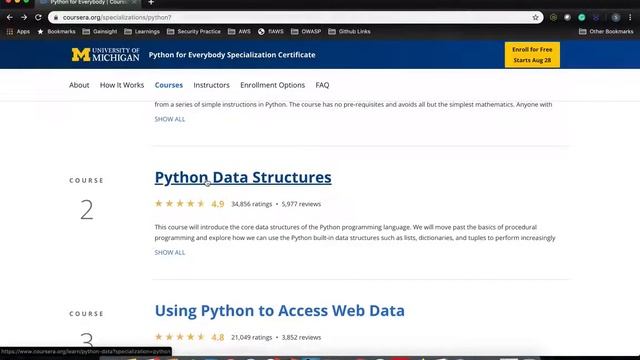Click the '34,856 ratings' text
This screenshot has width=640, height=360.
coord(251,204)
